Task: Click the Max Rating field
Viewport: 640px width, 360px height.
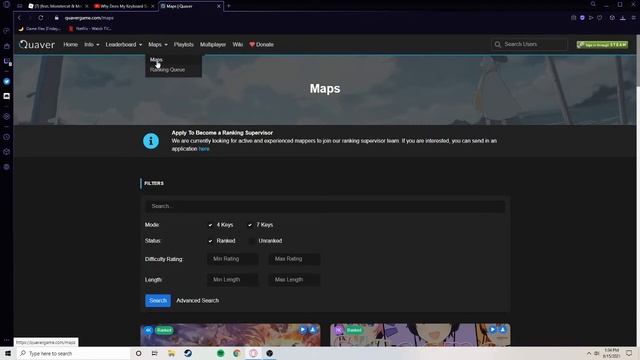Action: pos(294,259)
